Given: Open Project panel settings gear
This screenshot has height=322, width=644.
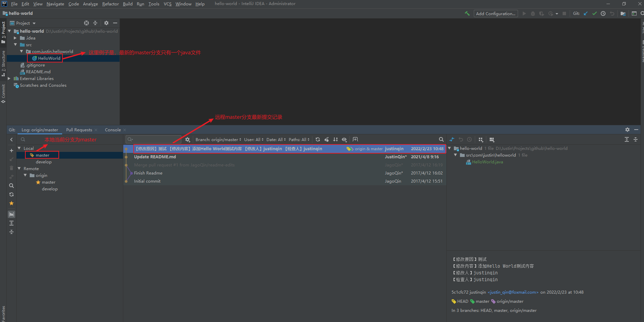Looking at the screenshot, I should coord(106,23).
